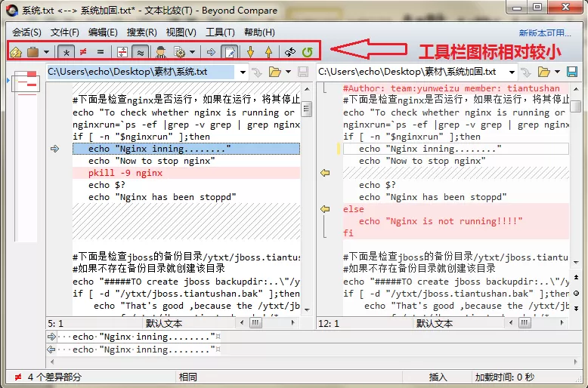This screenshot has width=588, height=388.
Task: Click left pane vertical scrollbar thumb
Action: pyautogui.click(x=307, y=109)
